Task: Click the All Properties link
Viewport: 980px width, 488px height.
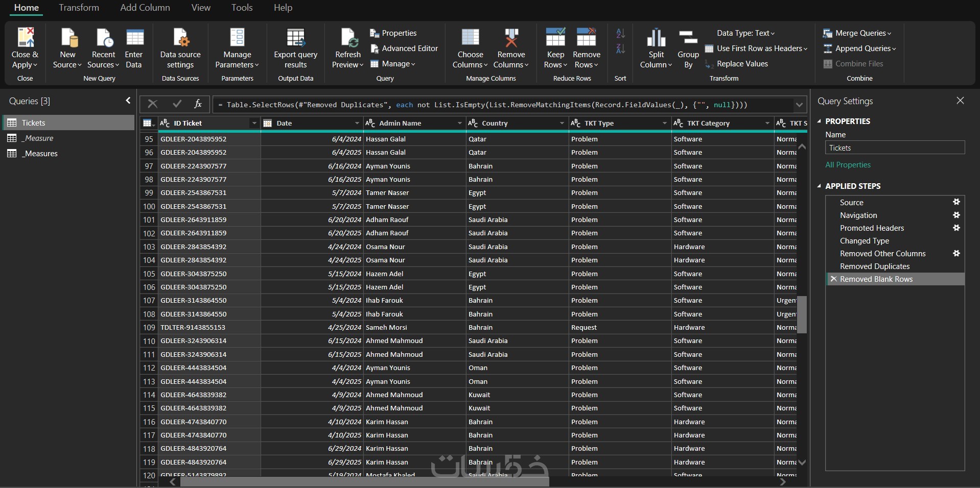Action: point(848,165)
